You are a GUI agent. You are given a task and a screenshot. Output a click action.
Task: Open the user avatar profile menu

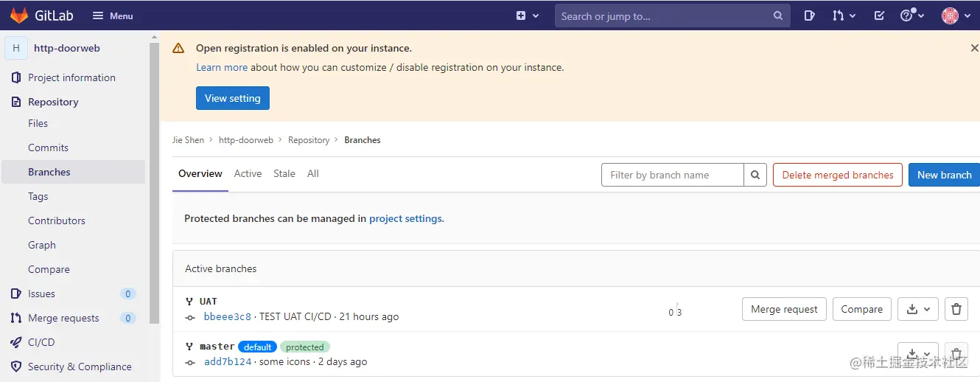point(956,15)
